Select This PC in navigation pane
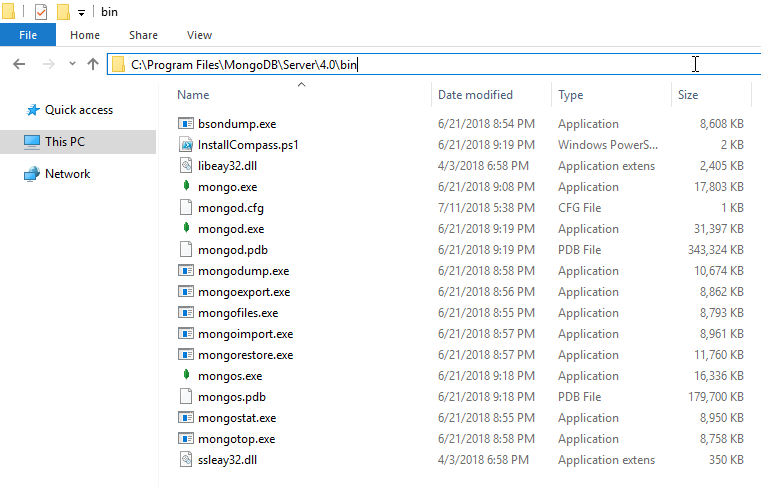The width and height of the screenshot is (761, 487). click(78, 142)
